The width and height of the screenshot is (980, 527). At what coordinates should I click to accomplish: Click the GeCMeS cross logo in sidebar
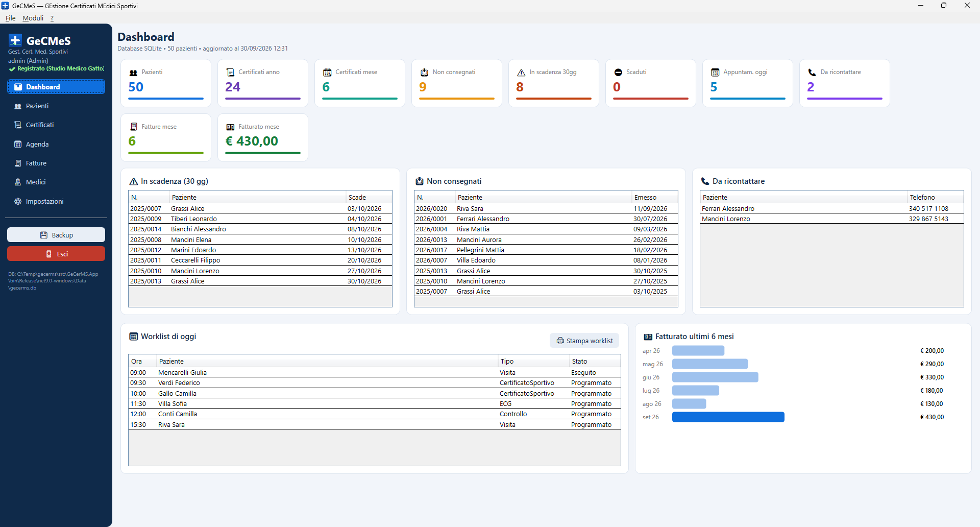pyautogui.click(x=15, y=40)
